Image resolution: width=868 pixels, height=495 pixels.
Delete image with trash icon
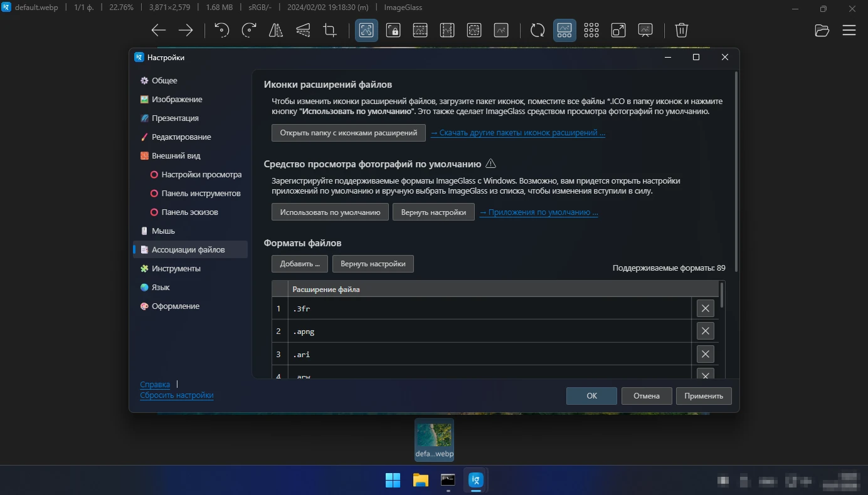click(682, 30)
